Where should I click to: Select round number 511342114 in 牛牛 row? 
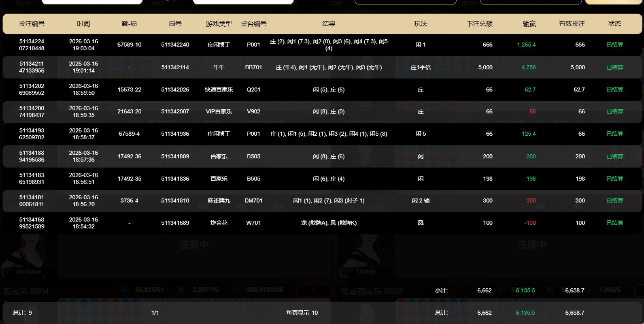(x=175, y=67)
